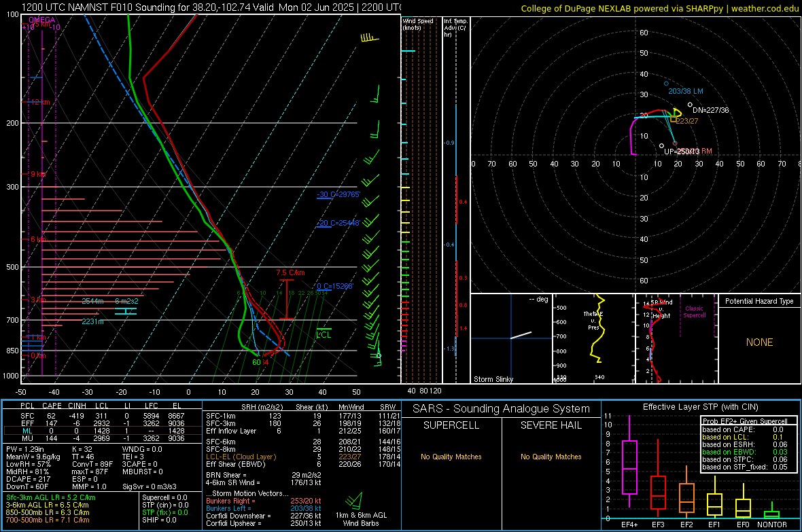802x532 pixels.
Task: Click the Corfidi Downshear vector line
Action: point(264,516)
